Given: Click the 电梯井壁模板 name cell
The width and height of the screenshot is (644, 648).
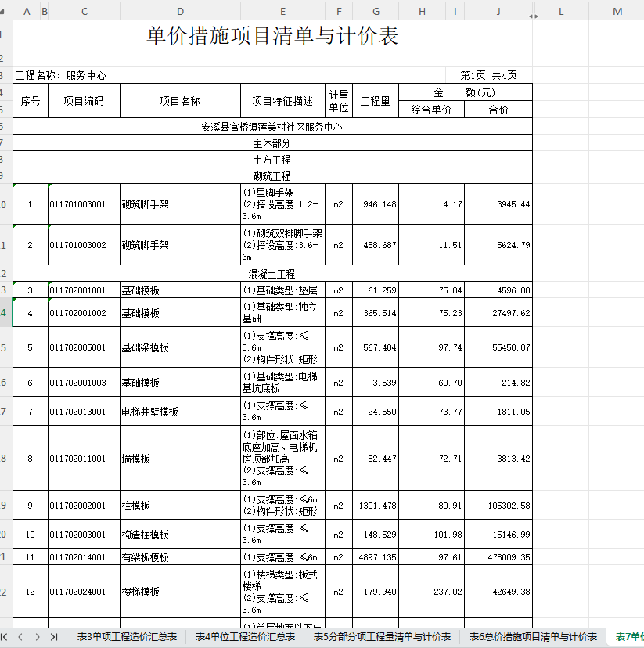Looking at the screenshot, I should pyautogui.click(x=180, y=412).
